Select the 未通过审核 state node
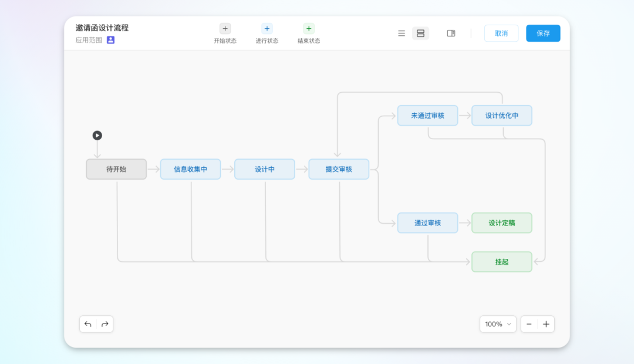634x364 pixels. click(427, 116)
